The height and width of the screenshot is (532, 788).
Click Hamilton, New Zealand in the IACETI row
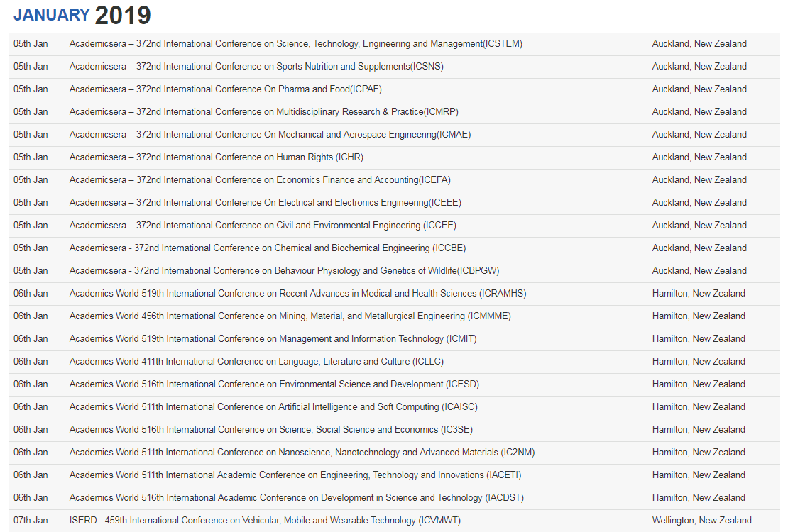point(699,475)
